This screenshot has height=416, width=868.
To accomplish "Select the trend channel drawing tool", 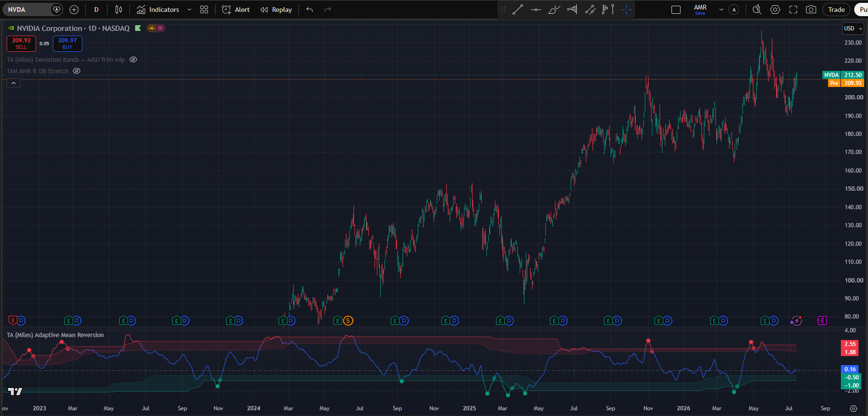I will pos(590,10).
